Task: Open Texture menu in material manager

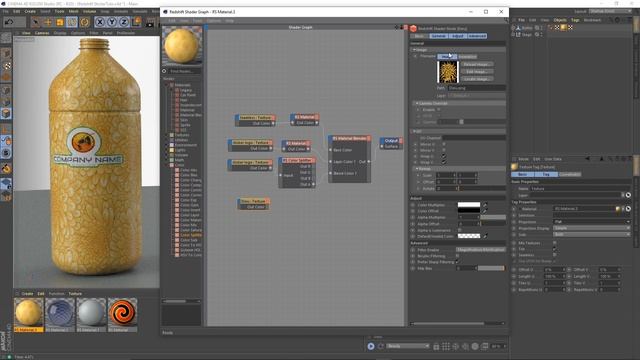Action: (x=75, y=293)
